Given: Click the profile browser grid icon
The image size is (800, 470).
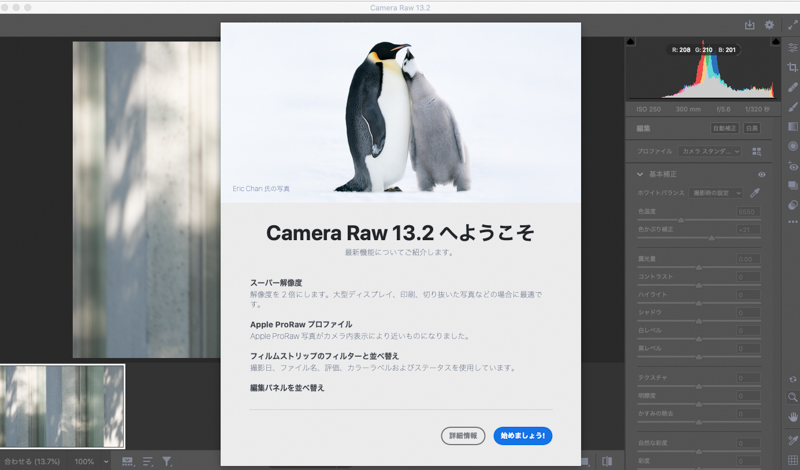Looking at the screenshot, I should (757, 152).
